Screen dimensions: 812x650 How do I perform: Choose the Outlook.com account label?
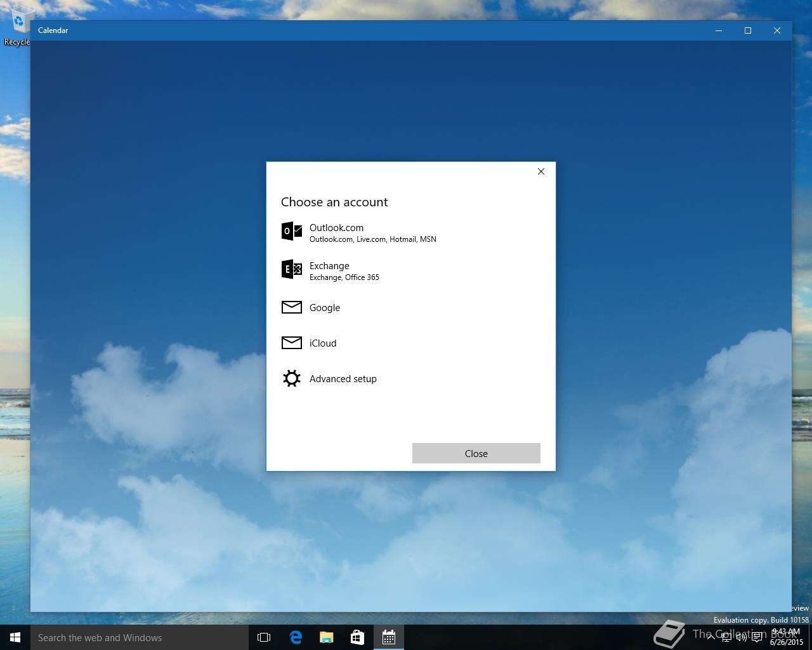336,228
